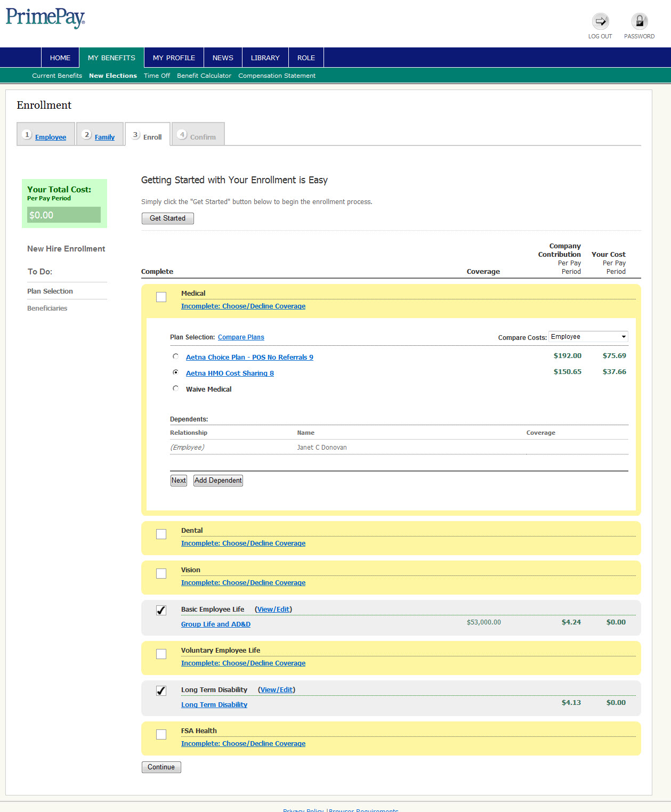
Task: Go to MY PROFILE menu
Action: (174, 58)
